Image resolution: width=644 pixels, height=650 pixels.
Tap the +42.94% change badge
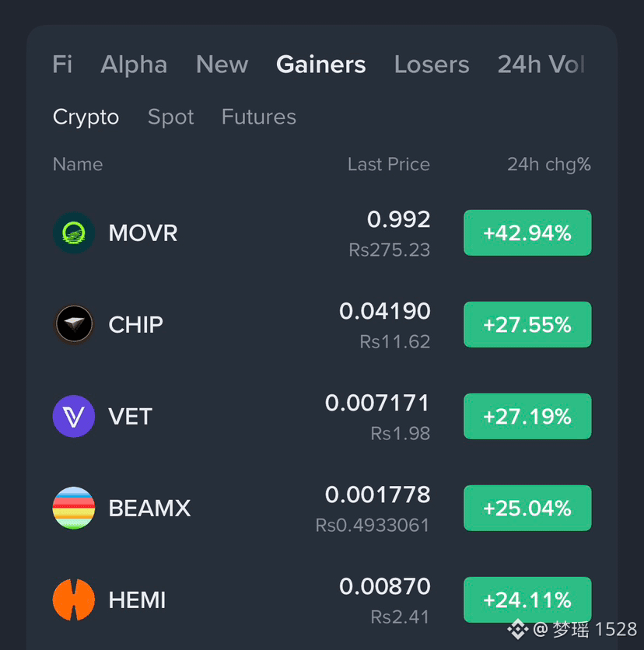[x=527, y=232]
